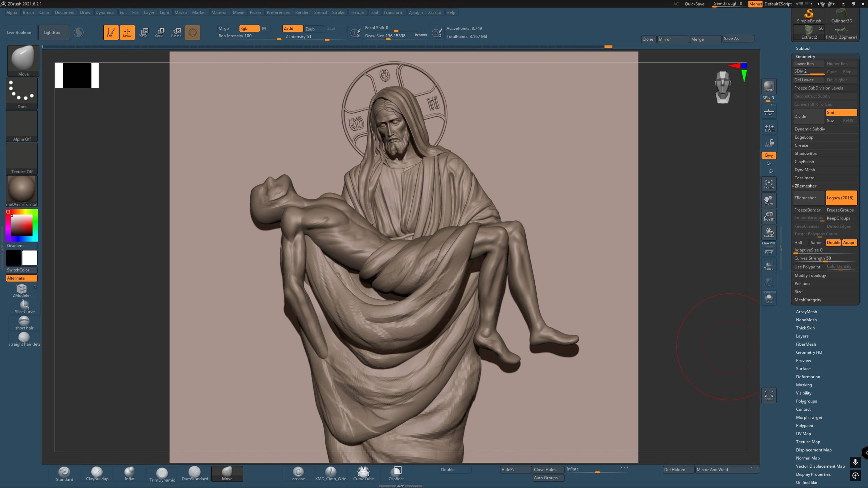Toggle Solo mode icon
This screenshot has height=488, width=868.
(x=769, y=298)
